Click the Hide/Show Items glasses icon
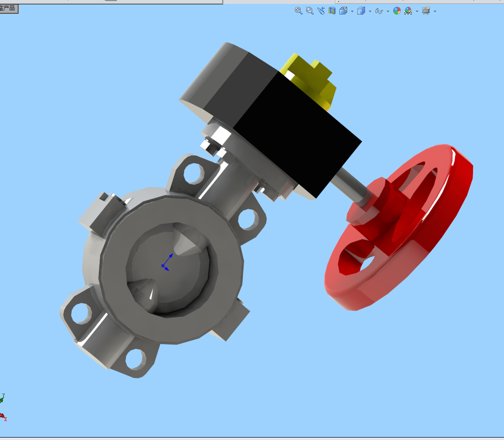Image resolution: width=504 pixels, height=440 pixels. 379,11
